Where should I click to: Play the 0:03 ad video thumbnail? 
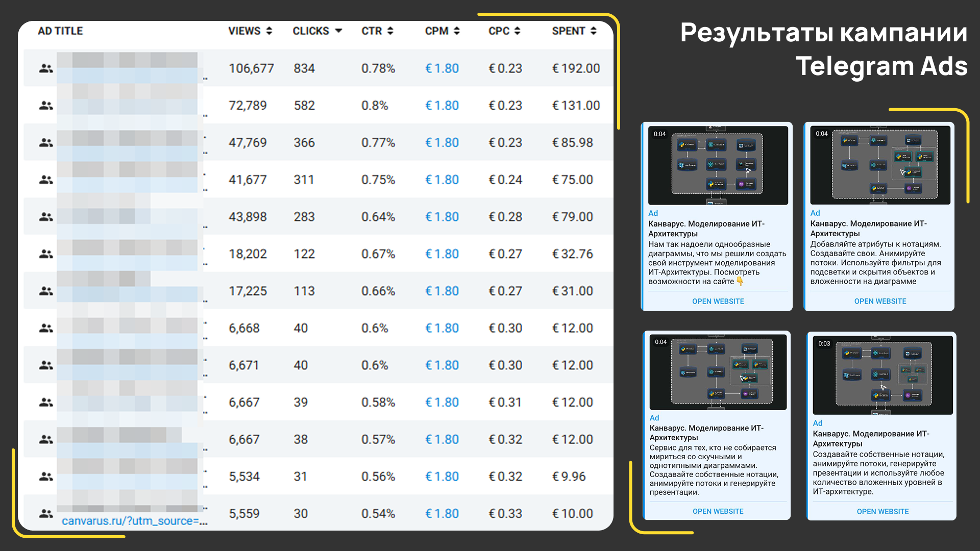point(883,375)
